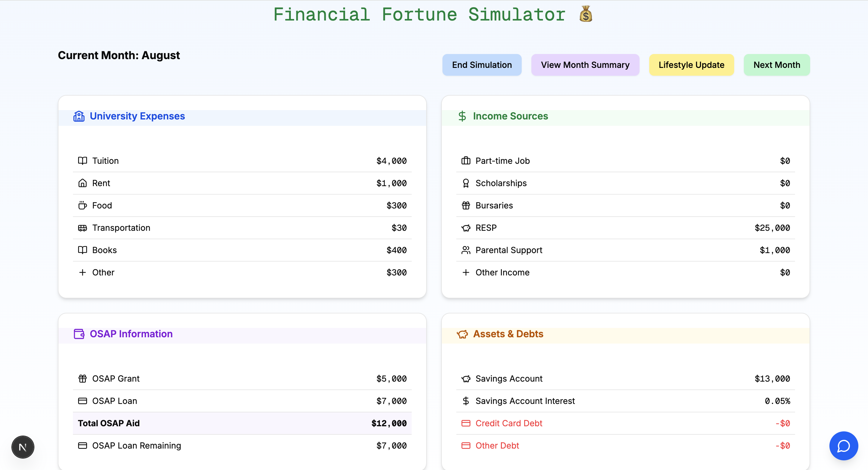Image resolution: width=868 pixels, height=470 pixels.
Task: Click the Assets & Debts piggy bank icon
Action: click(462, 334)
